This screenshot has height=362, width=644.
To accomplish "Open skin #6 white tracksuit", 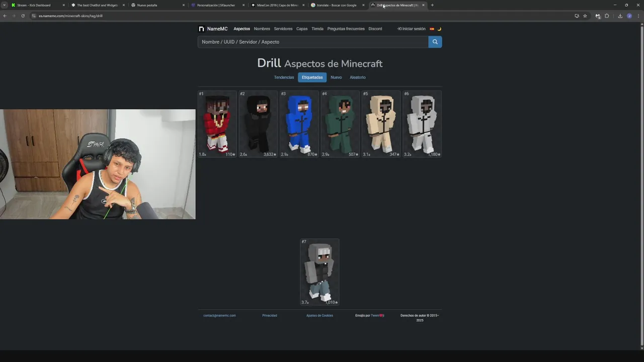I will (x=422, y=124).
